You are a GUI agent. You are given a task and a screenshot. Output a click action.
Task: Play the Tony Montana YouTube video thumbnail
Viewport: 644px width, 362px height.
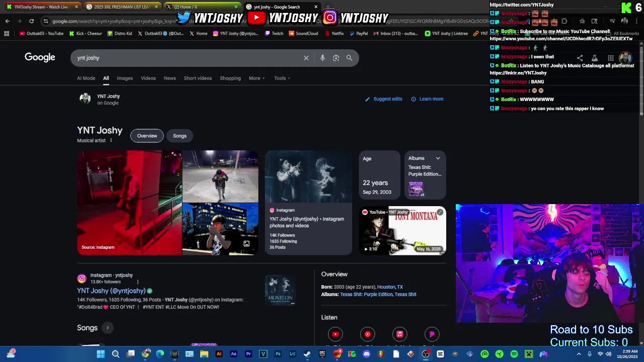point(403,231)
